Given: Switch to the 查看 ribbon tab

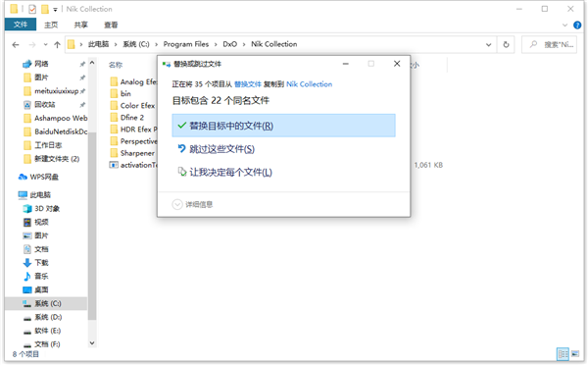Looking at the screenshot, I should 111,25.
